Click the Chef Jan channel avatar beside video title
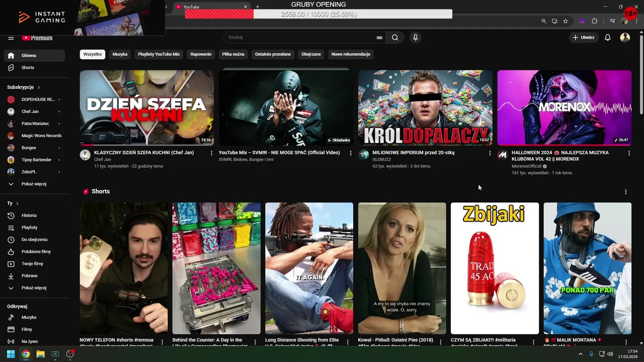 [x=85, y=155]
